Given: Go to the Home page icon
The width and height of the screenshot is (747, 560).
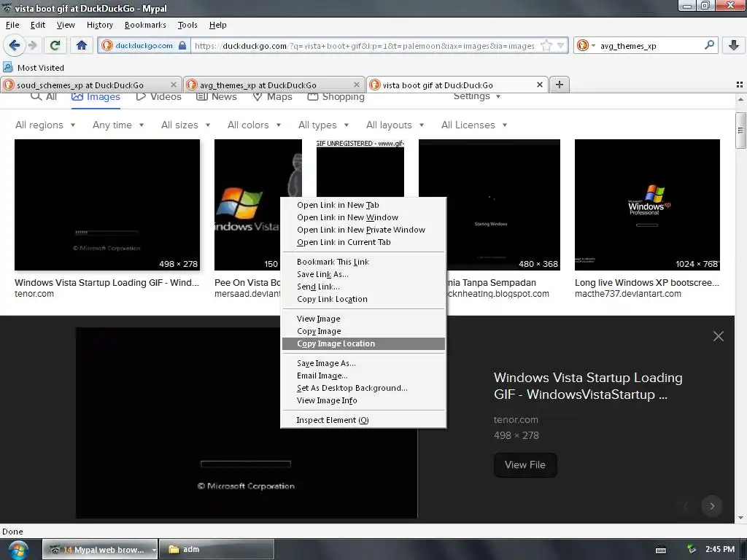Looking at the screenshot, I should coord(82,45).
